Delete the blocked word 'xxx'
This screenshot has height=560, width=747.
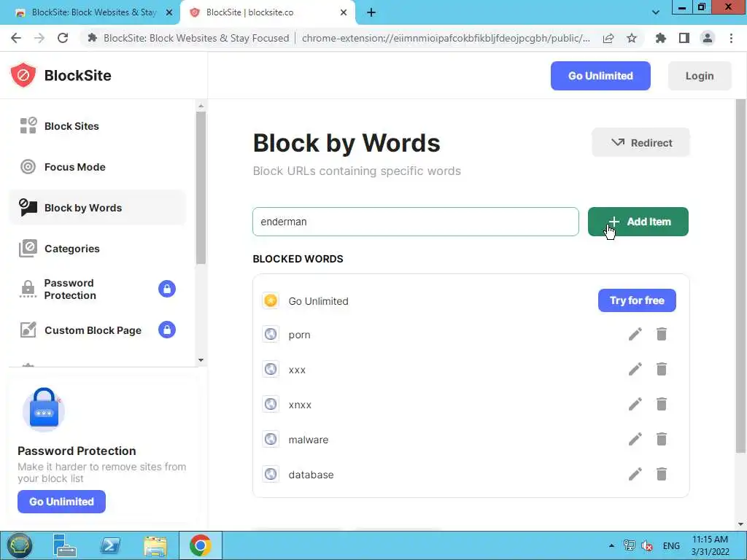pyautogui.click(x=661, y=369)
